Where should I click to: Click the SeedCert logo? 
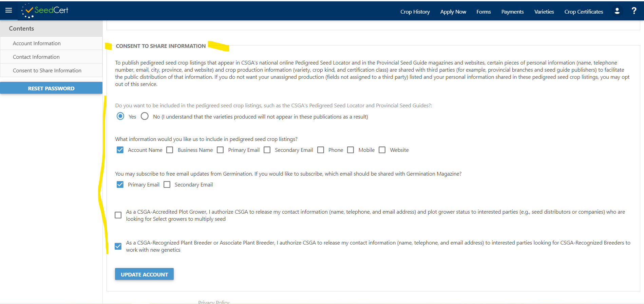pyautogui.click(x=44, y=11)
